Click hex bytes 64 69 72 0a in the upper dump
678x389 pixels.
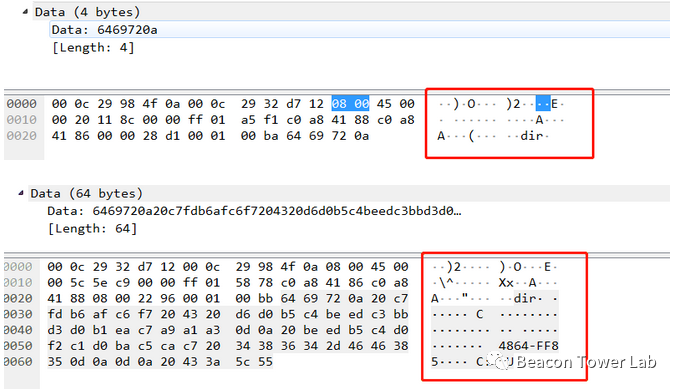[x=327, y=136]
